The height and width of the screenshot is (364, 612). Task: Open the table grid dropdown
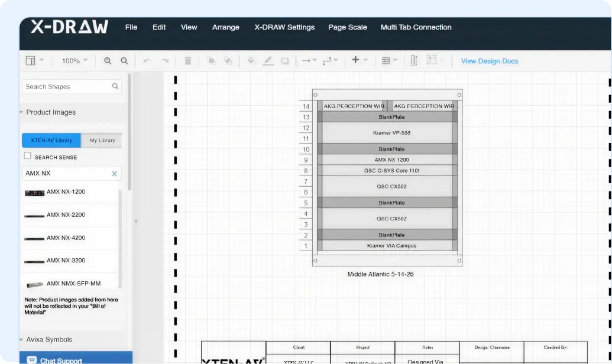[x=389, y=60]
